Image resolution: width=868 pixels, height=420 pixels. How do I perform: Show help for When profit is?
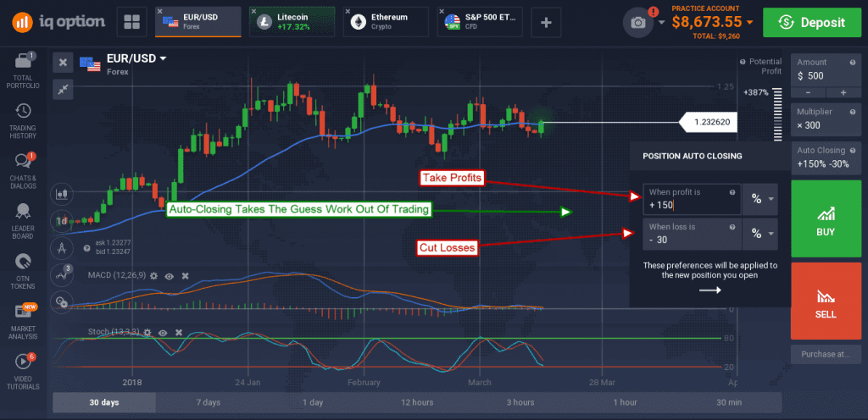click(x=732, y=192)
